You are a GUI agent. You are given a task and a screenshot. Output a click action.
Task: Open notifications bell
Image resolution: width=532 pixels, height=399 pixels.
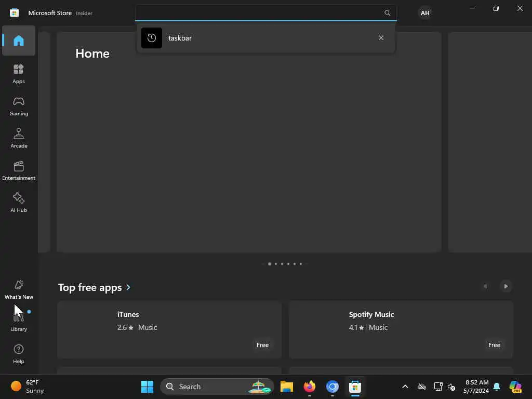pyautogui.click(x=497, y=387)
